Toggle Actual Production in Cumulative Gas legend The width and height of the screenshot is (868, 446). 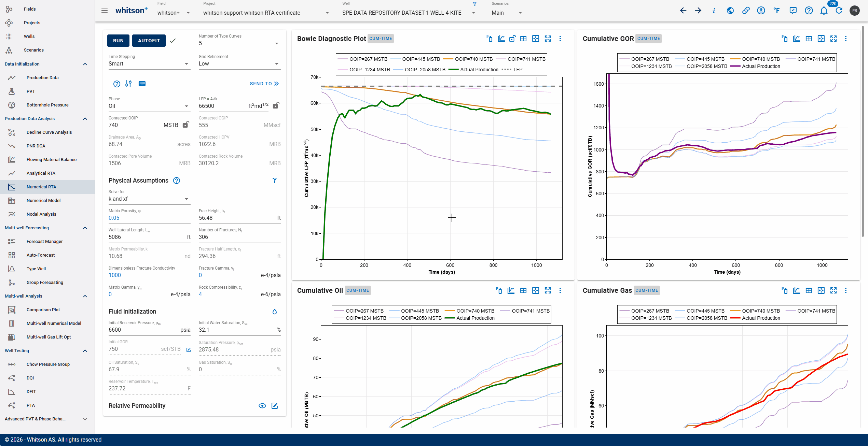click(x=755, y=318)
